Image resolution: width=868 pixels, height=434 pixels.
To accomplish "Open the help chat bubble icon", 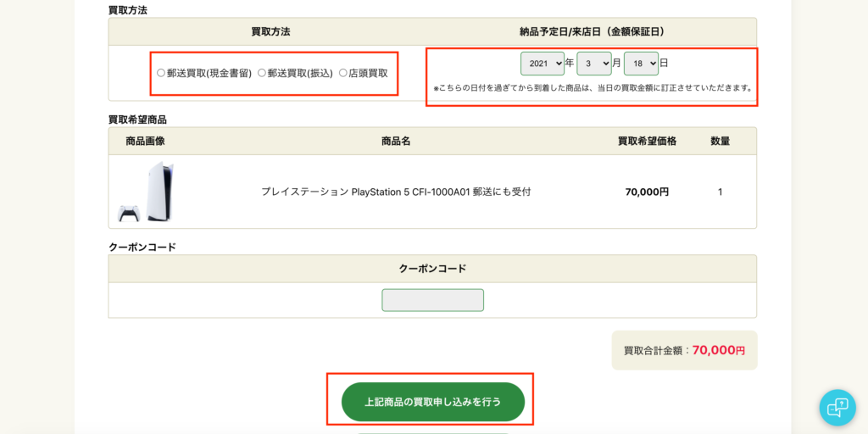I will (x=837, y=408).
